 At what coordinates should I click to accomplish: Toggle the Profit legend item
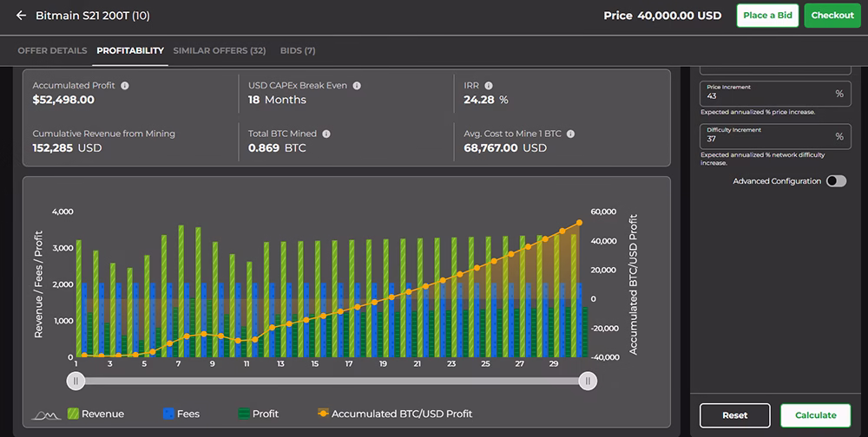point(259,414)
